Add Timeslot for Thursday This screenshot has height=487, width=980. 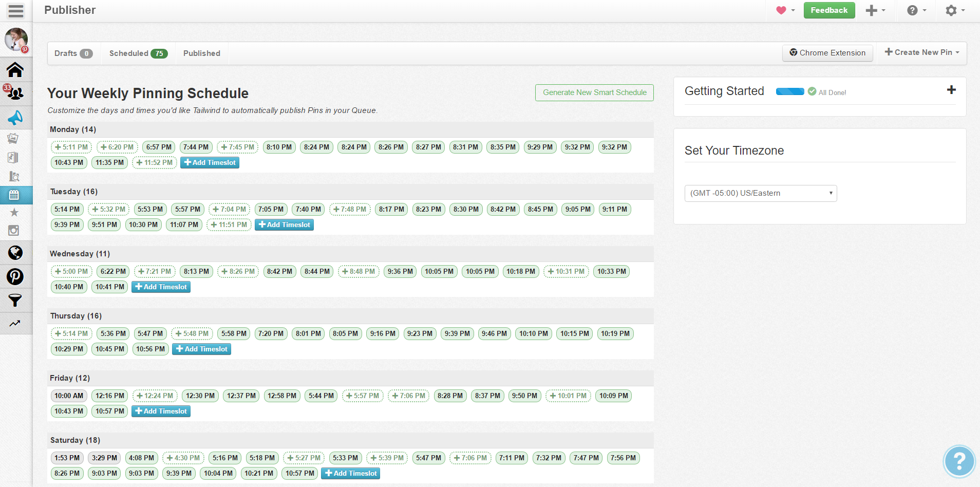pos(201,349)
